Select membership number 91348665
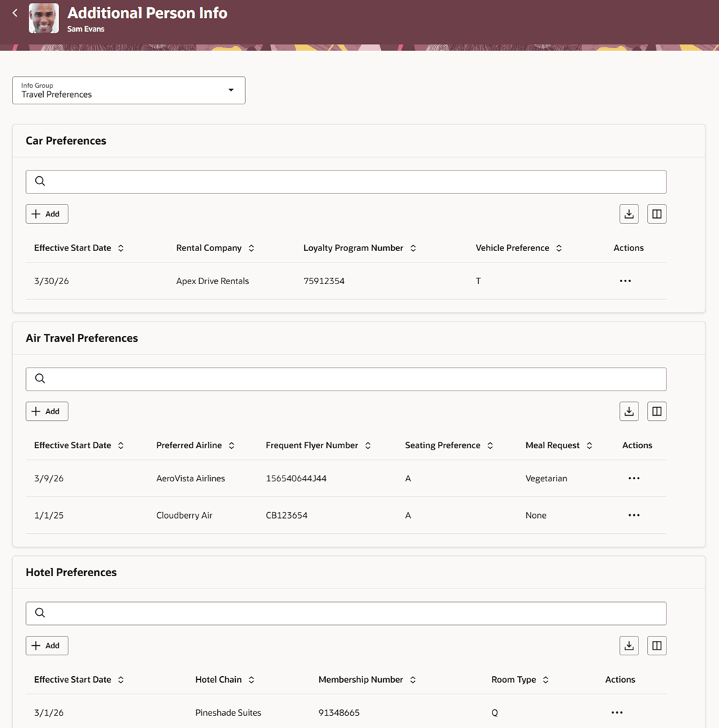 (339, 713)
